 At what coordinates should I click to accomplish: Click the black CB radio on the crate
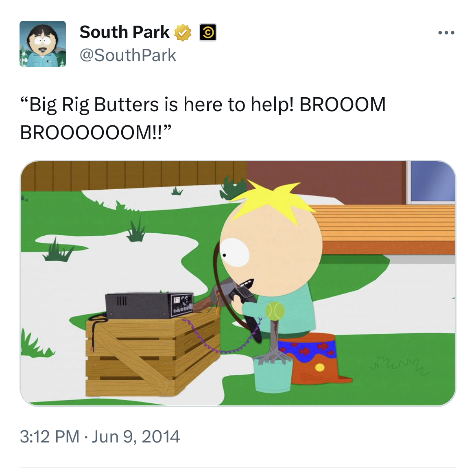[149, 305]
